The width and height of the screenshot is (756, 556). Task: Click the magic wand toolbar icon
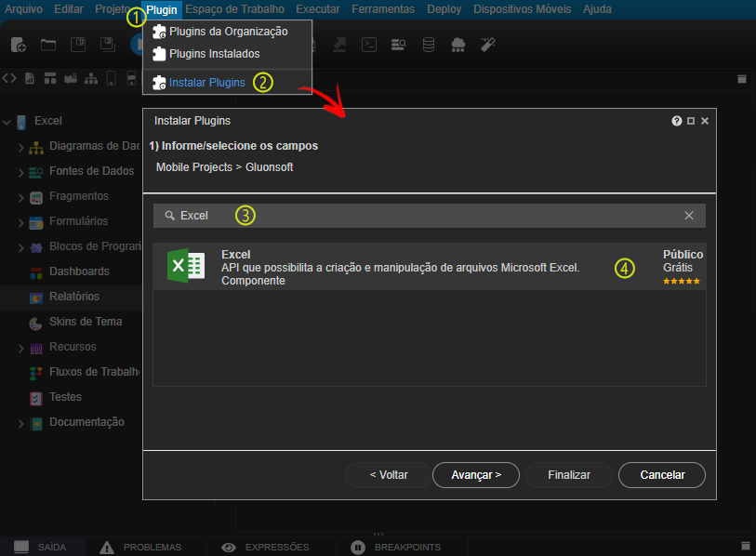pyautogui.click(x=488, y=45)
